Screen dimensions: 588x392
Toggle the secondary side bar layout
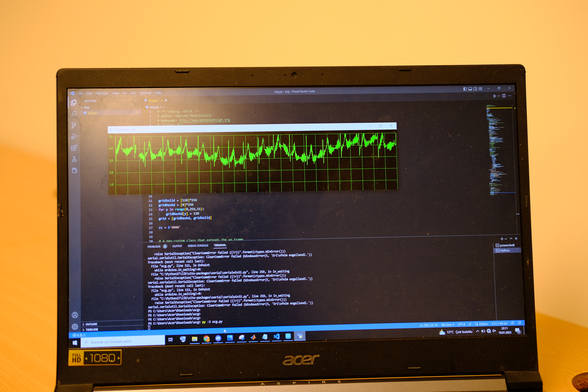[475, 89]
